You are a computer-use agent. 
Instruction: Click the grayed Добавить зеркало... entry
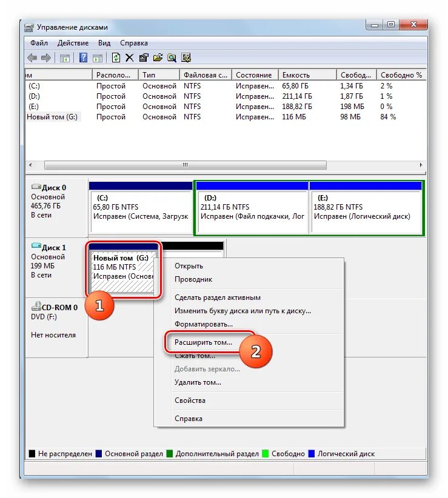(249, 369)
